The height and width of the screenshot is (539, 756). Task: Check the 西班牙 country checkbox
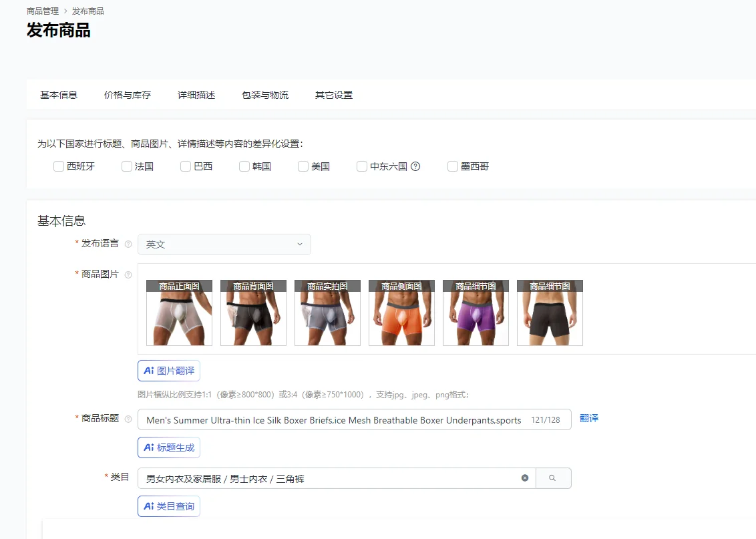59,166
